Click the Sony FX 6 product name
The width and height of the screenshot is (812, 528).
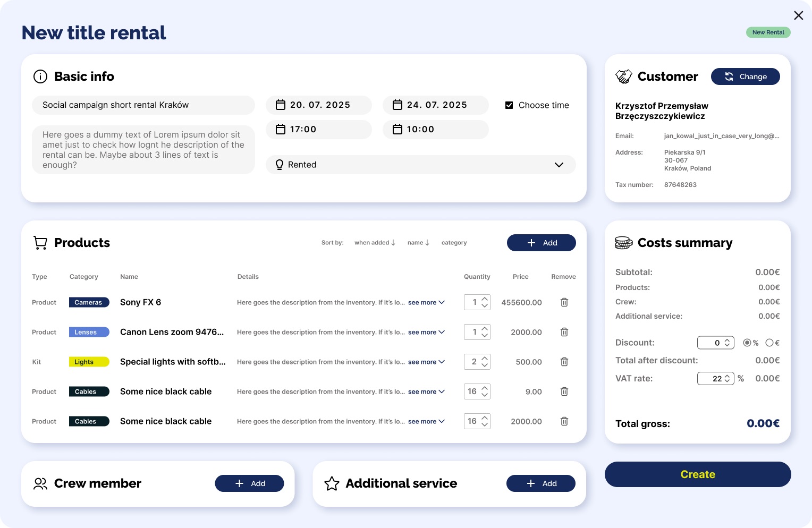pyautogui.click(x=141, y=302)
